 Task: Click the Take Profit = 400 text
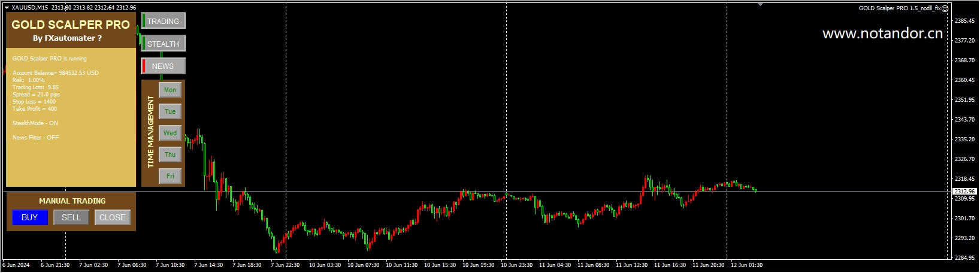[x=35, y=109]
